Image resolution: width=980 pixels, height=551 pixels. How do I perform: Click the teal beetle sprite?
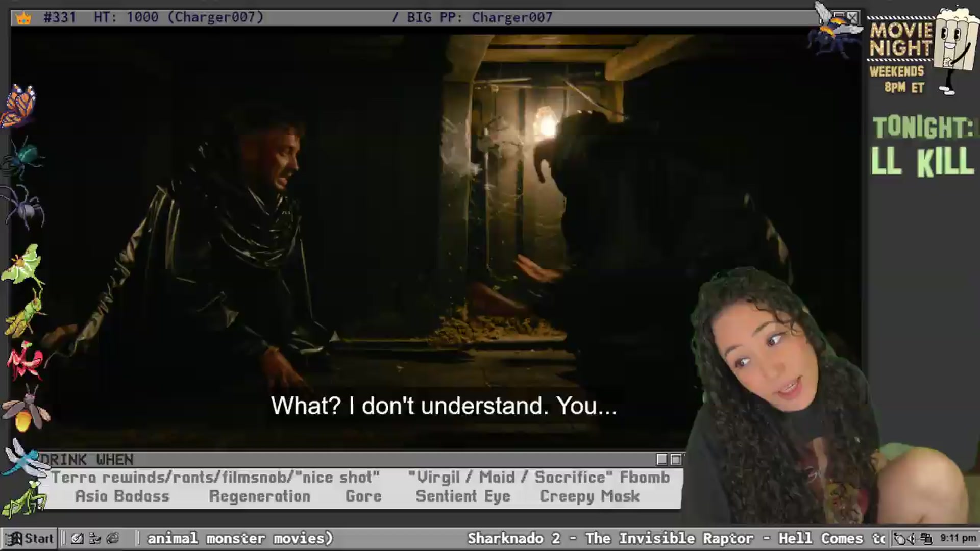[22, 158]
